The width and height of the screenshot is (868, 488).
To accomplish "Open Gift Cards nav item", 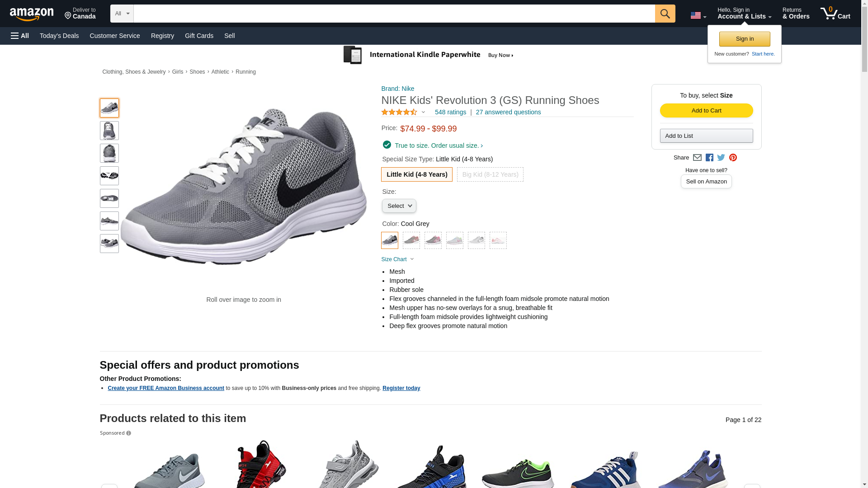I will (199, 36).
